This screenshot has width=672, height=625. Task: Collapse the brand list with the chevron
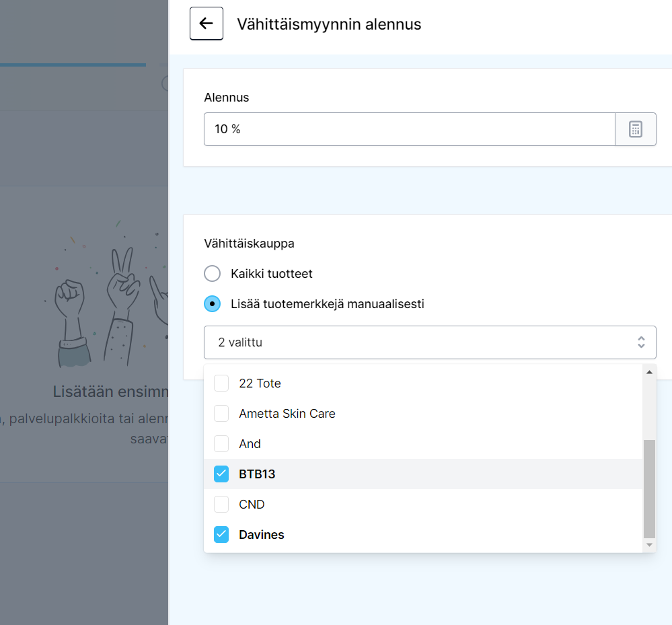tap(642, 342)
